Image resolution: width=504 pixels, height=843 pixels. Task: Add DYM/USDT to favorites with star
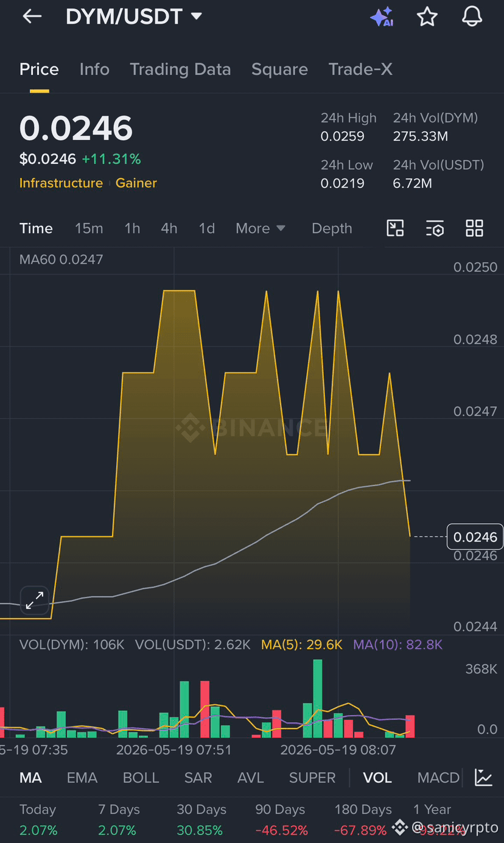click(427, 16)
